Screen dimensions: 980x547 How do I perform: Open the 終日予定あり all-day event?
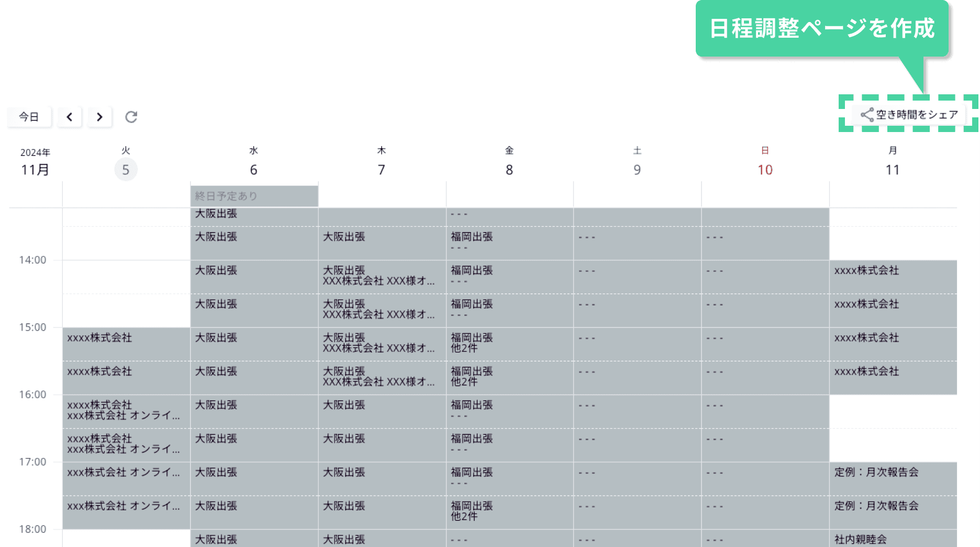point(254,196)
